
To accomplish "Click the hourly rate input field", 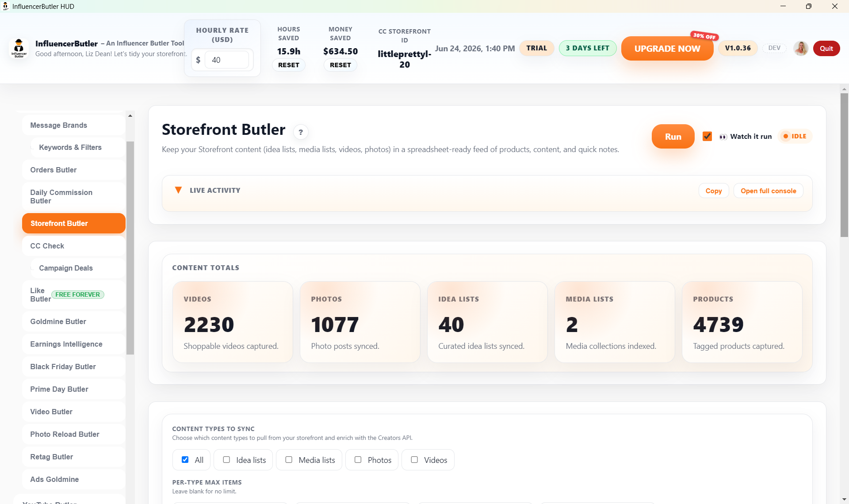I will click(227, 60).
